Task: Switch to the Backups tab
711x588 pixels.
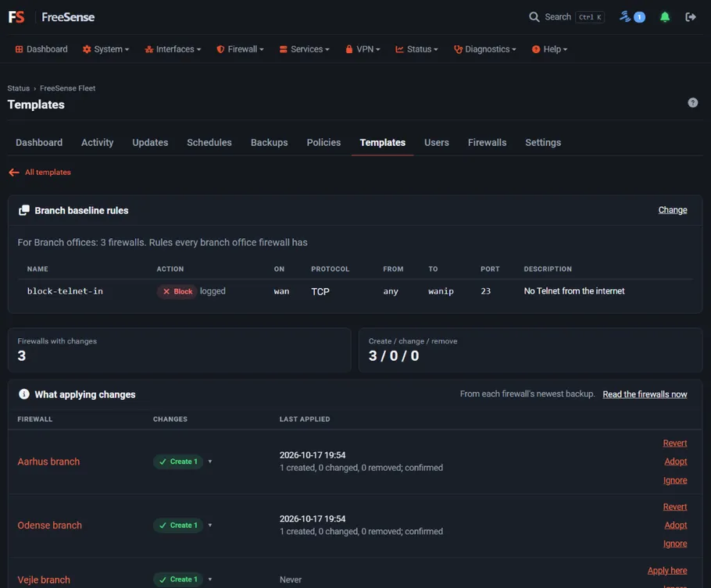Action: 270,142
